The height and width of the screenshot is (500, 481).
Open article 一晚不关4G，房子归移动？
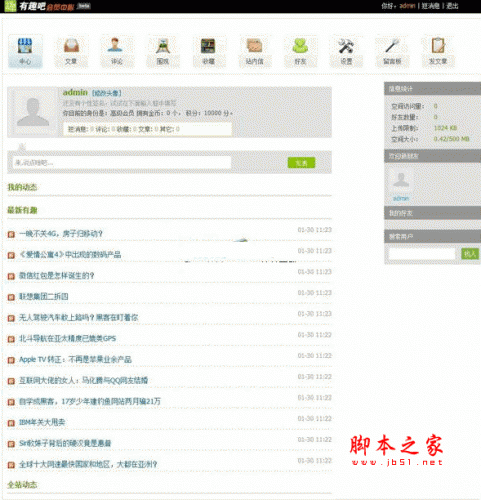[61, 234]
